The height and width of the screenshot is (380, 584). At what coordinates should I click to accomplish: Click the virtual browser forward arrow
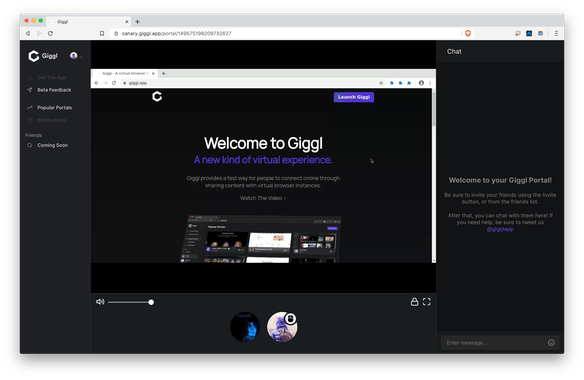105,83
